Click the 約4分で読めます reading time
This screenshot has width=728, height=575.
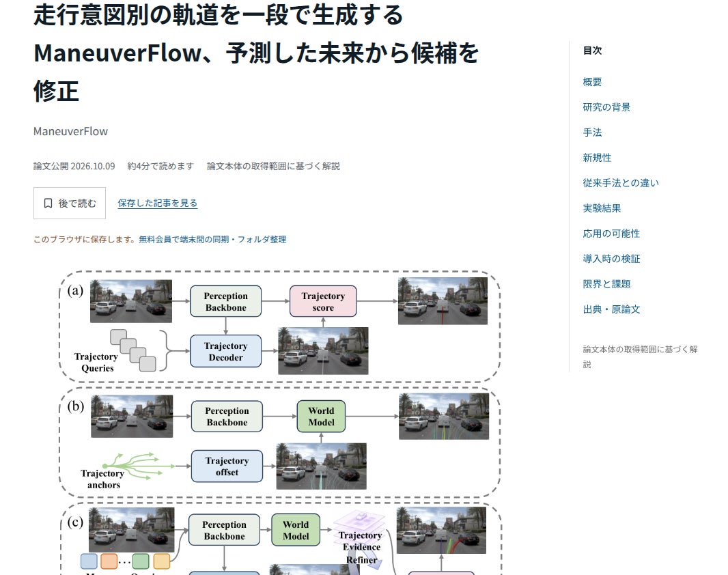coord(160,166)
